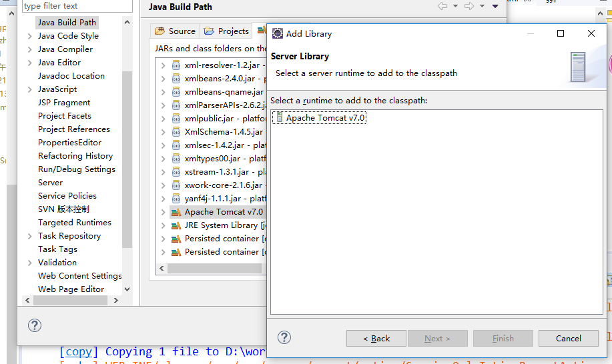612x364 pixels.
Task: Select JSP Fragment in properties tree
Action: point(64,103)
